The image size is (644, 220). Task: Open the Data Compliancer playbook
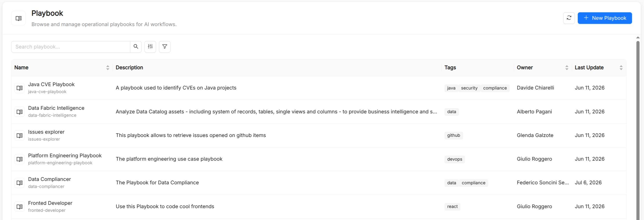pyautogui.click(x=319, y=183)
